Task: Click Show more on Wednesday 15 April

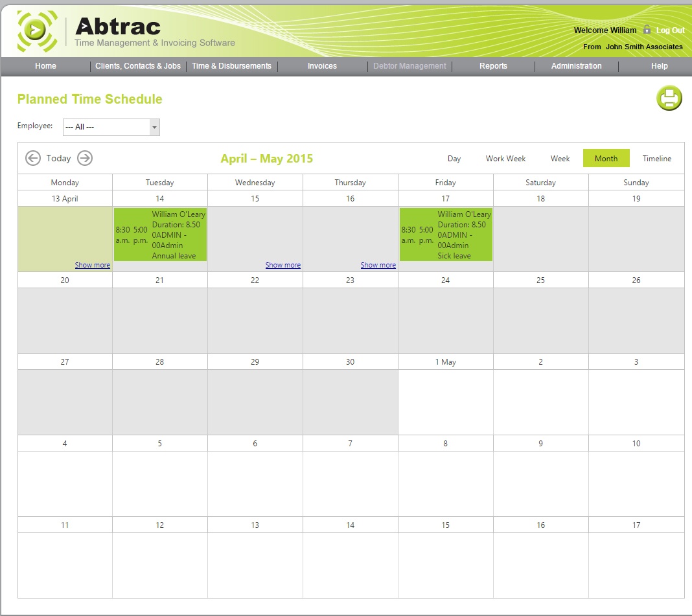Action: click(x=283, y=264)
